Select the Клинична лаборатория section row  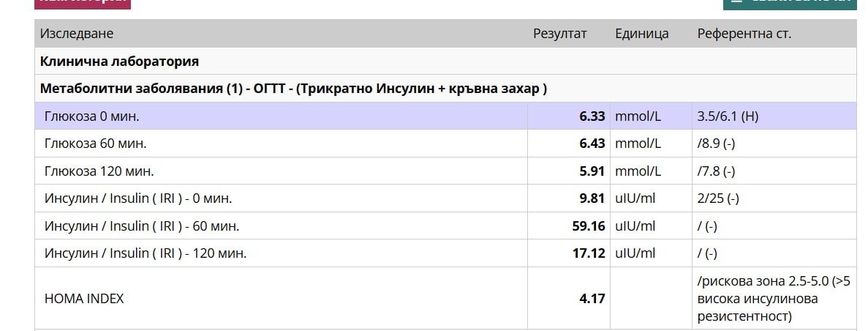(445, 61)
